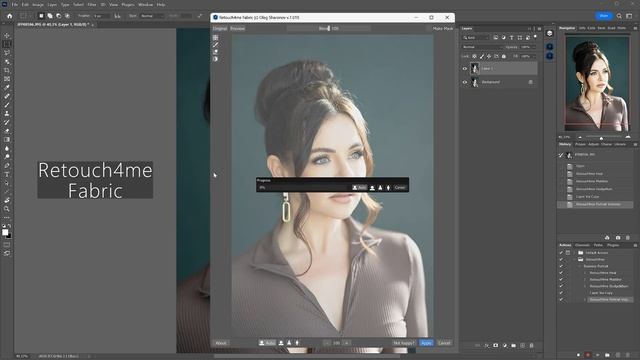Open the Layers panel flyout menu

pyautogui.click(x=539, y=29)
